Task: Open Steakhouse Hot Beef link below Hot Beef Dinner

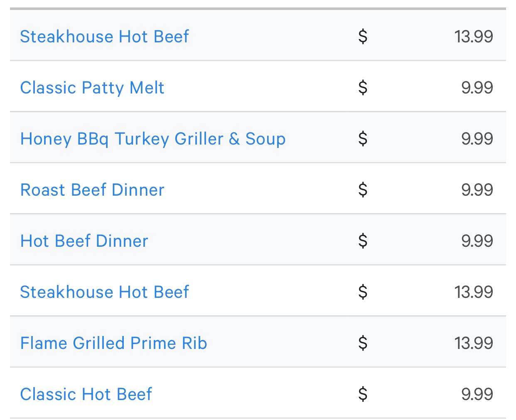Action: click(x=104, y=292)
